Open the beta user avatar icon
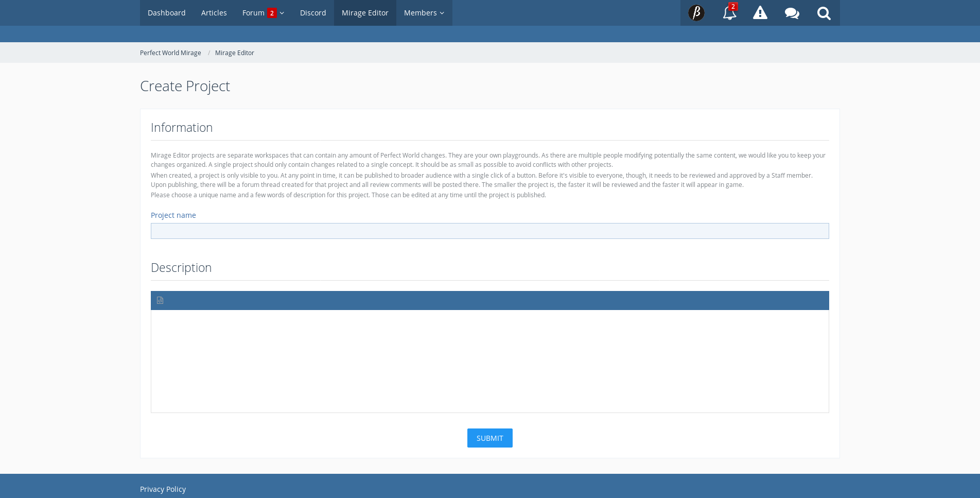This screenshot has height=498, width=980. (x=696, y=13)
